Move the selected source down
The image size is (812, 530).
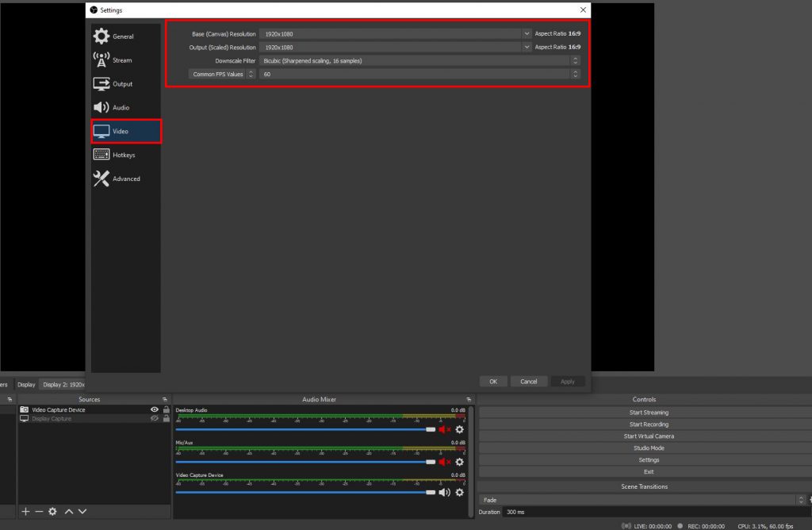tap(82, 511)
